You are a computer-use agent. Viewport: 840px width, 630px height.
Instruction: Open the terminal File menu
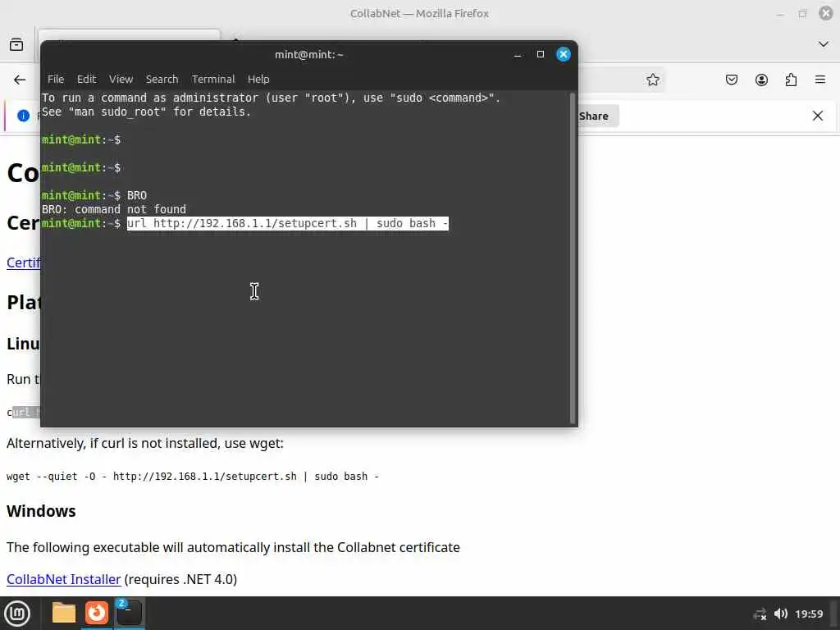[x=56, y=80]
